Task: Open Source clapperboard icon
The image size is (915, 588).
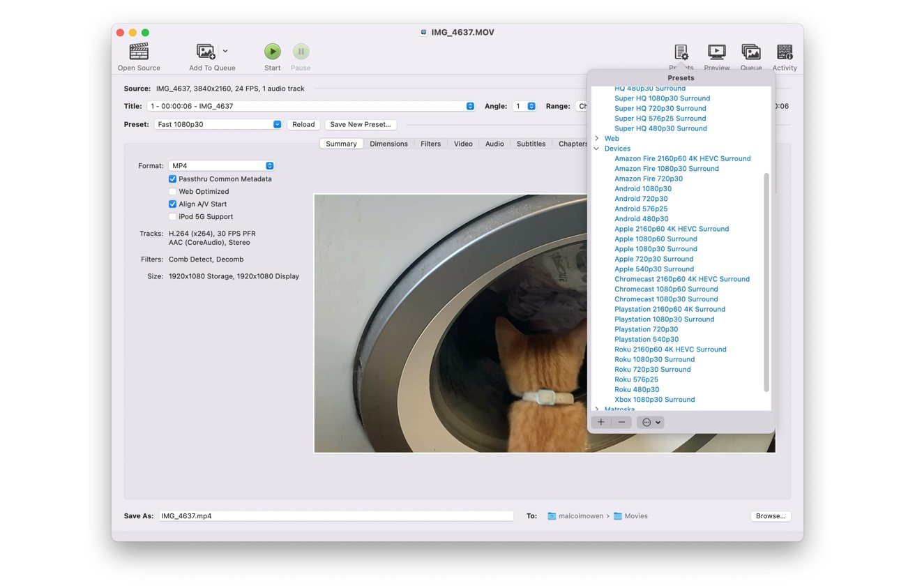Action: click(139, 52)
